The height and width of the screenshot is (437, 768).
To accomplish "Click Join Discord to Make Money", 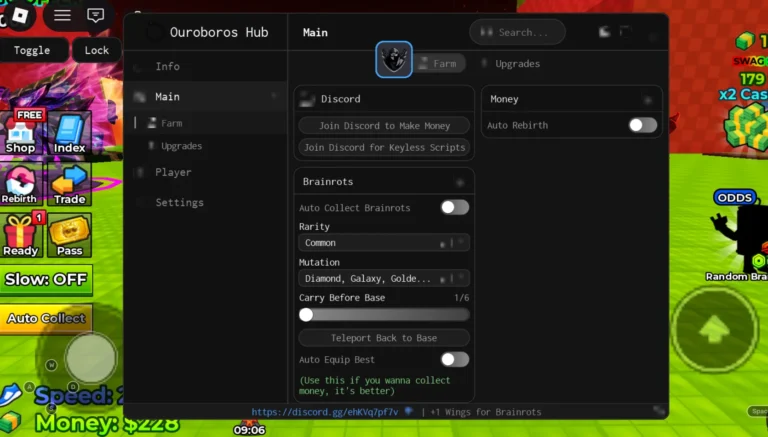I will (384, 126).
